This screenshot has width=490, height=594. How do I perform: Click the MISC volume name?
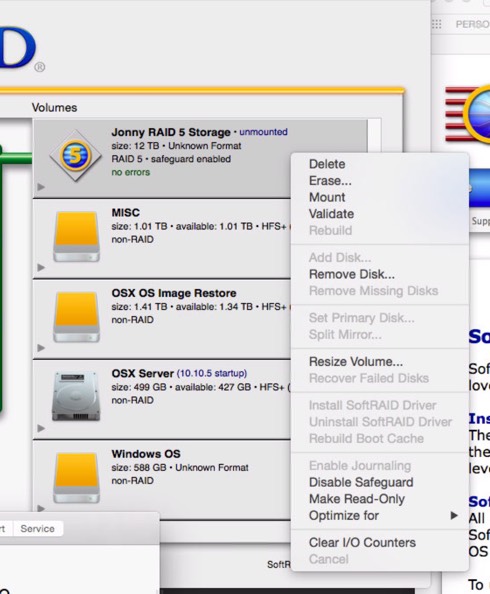click(125, 213)
